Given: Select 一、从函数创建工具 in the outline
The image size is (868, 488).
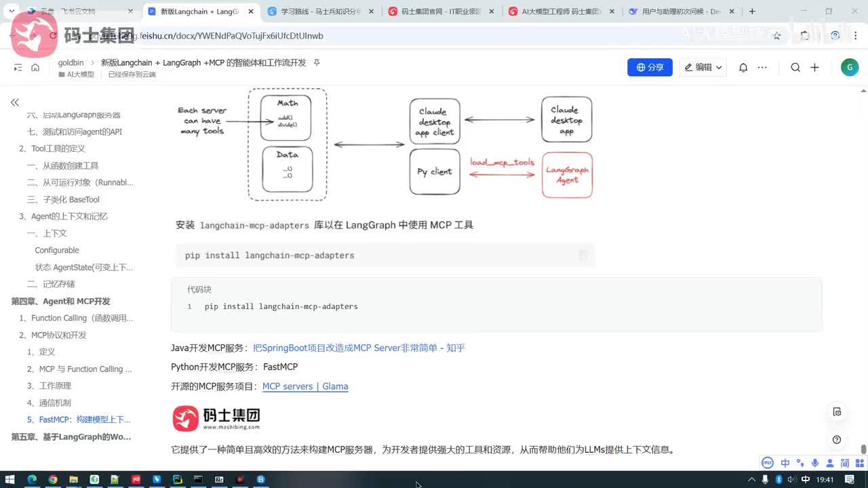Looking at the screenshot, I should coord(63,165).
